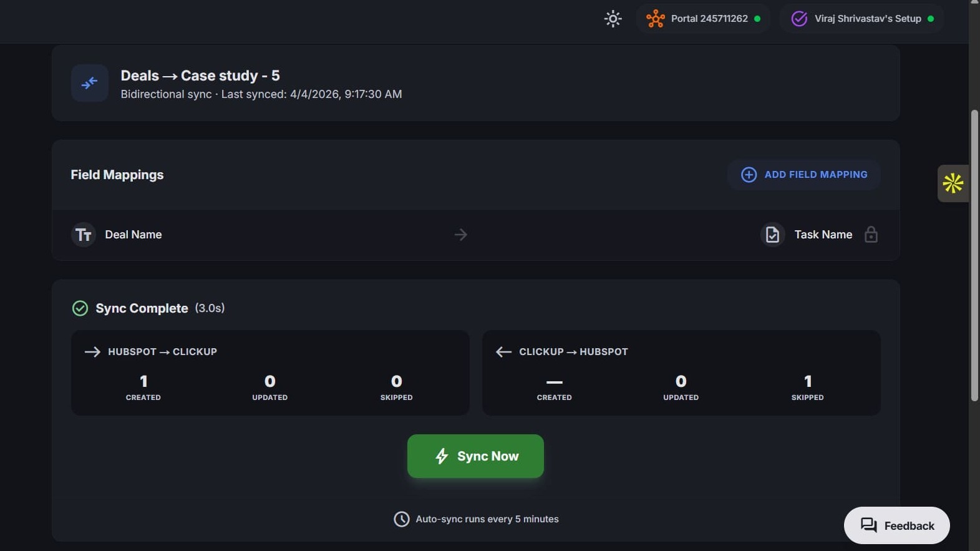Click the right arrow icon beside HubSpot → ClickUp
Viewport: 980px width, 551px height.
(x=92, y=352)
